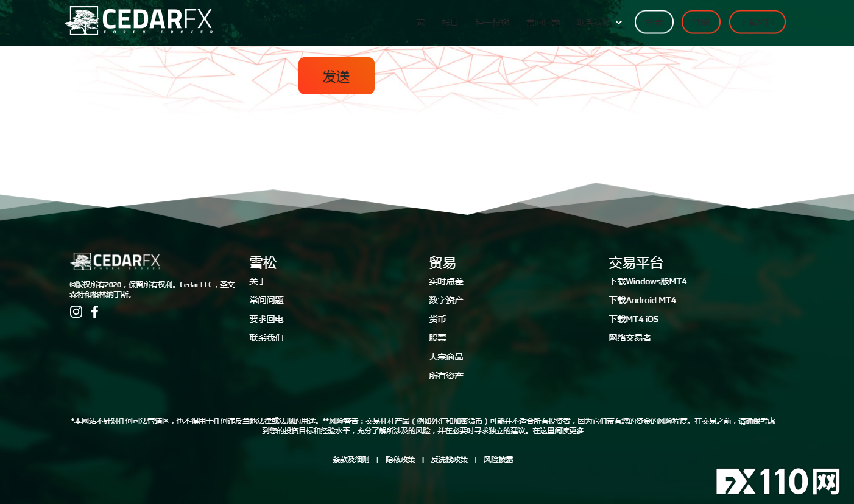Open the 股票 footer link
Screen dimensions: 854x504
pos(437,338)
